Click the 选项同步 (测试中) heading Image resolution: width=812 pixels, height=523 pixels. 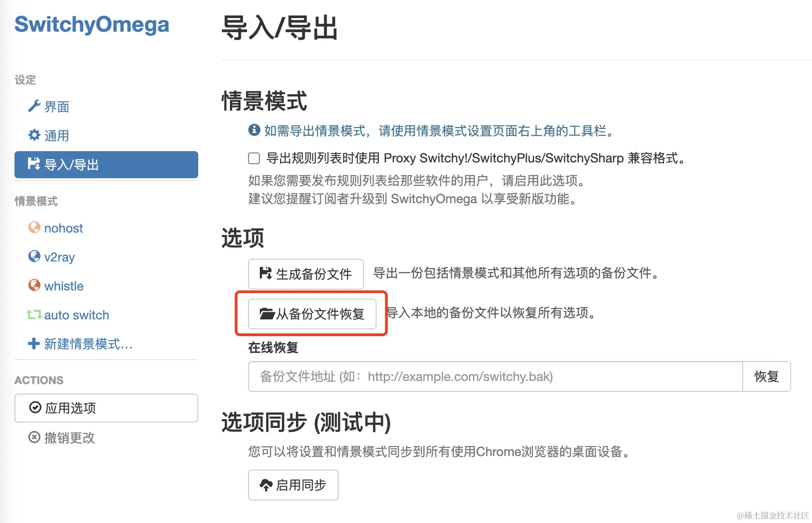point(306,422)
